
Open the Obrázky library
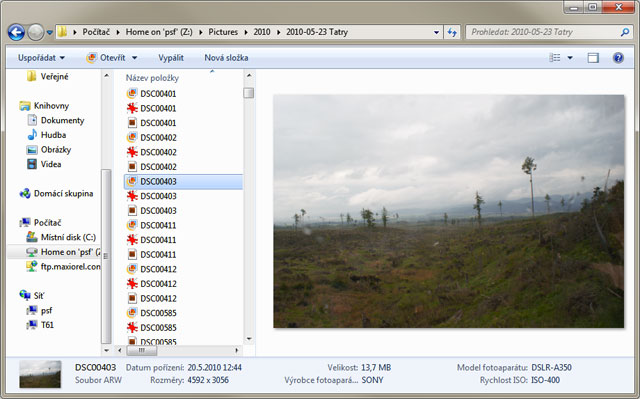tap(49, 150)
